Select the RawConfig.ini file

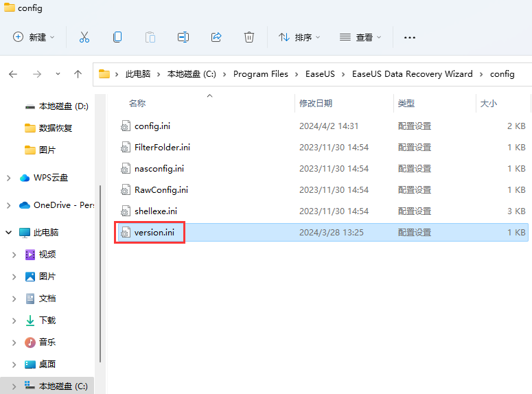[323, 190]
